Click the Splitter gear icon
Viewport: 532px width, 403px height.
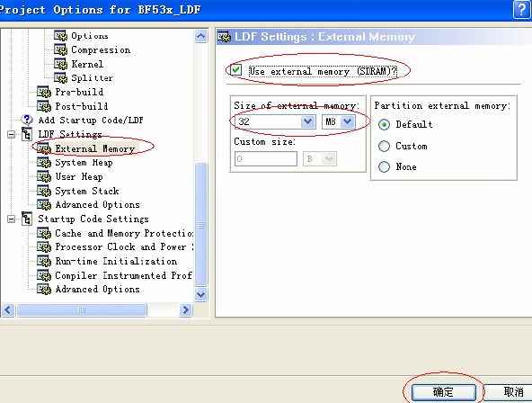tap(60, 77)
